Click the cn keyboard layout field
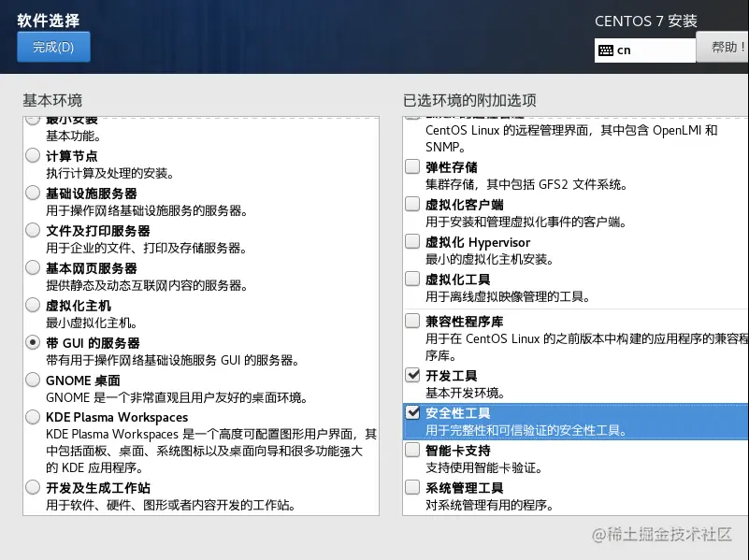The width and height of the screenshot is (749, 560). click(645, 50)
